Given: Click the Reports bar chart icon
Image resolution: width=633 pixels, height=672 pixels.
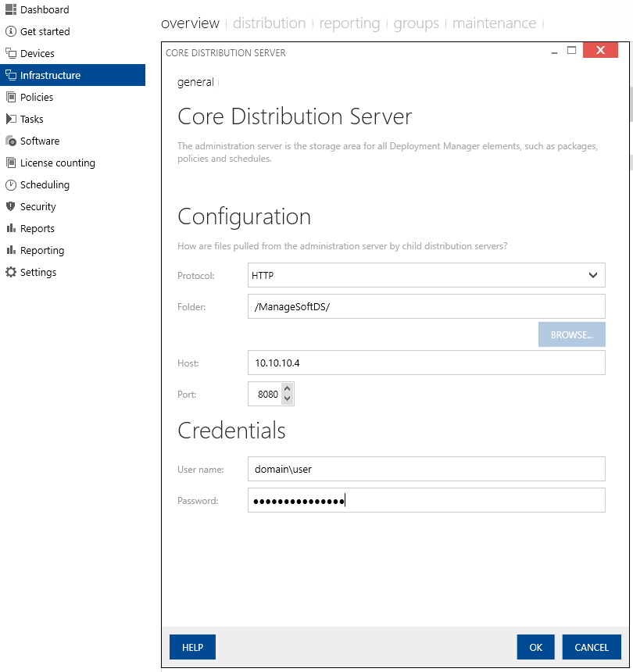Looking at the screenshot, I should coord(11,228).
